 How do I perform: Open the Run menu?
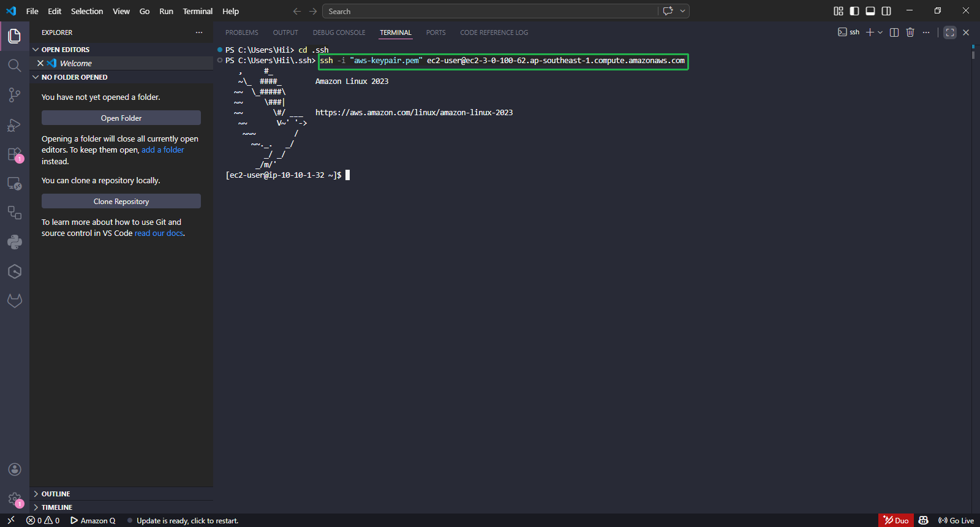[x=166, y=11]
